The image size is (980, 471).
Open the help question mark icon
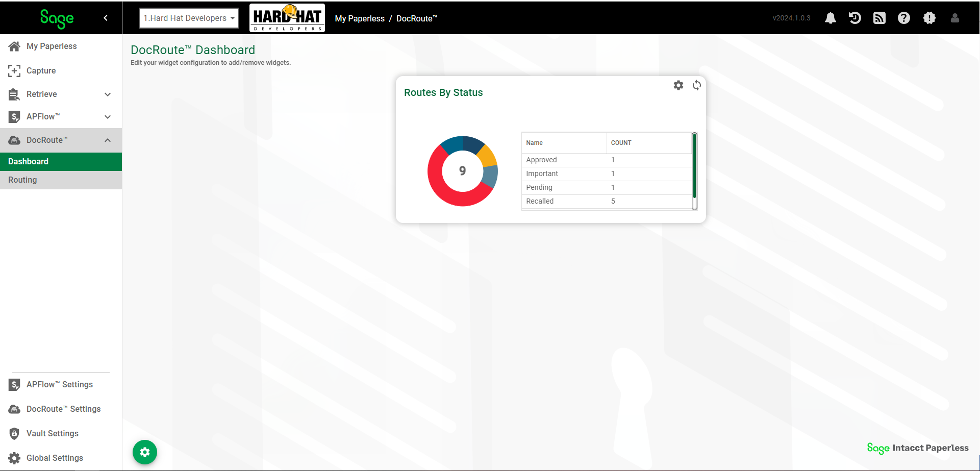(904, 18)
